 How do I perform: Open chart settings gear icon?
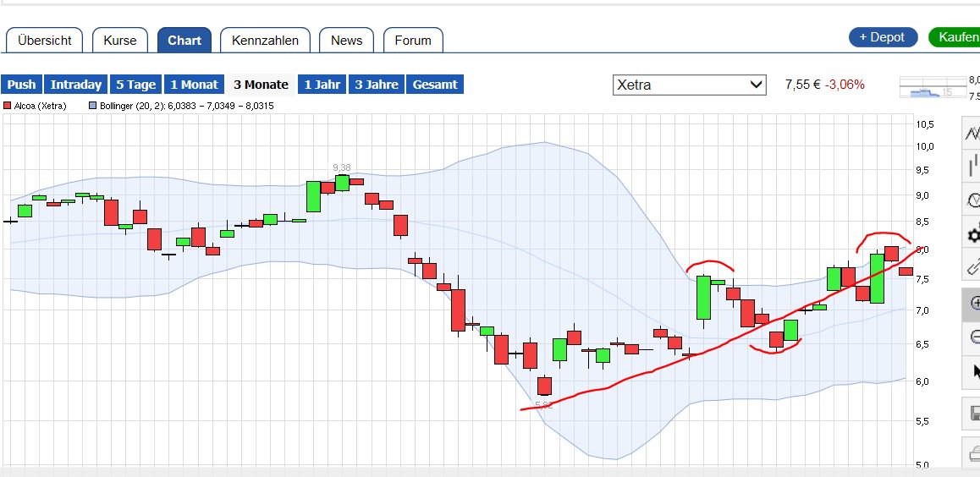click(x=972, y=234)
